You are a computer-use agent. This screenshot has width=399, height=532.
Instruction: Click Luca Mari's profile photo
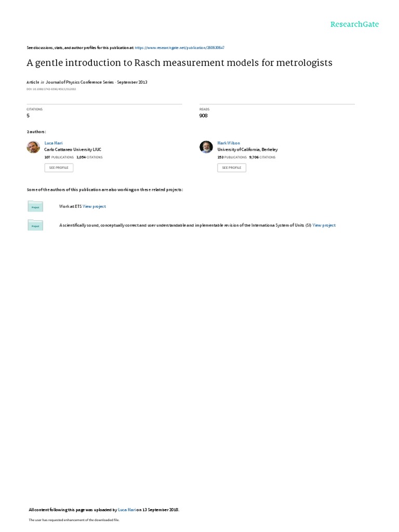33,147
